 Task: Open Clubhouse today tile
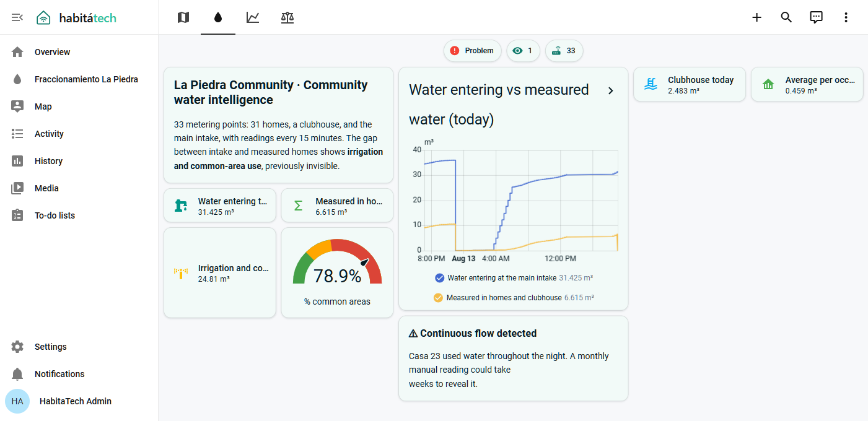click(x=690, y=84)
